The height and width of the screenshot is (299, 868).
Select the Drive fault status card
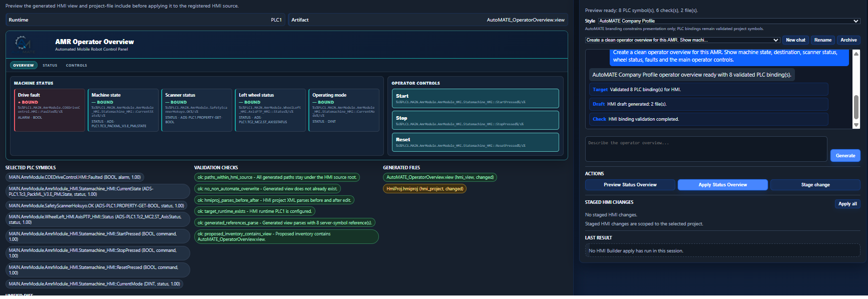(50, 110)
